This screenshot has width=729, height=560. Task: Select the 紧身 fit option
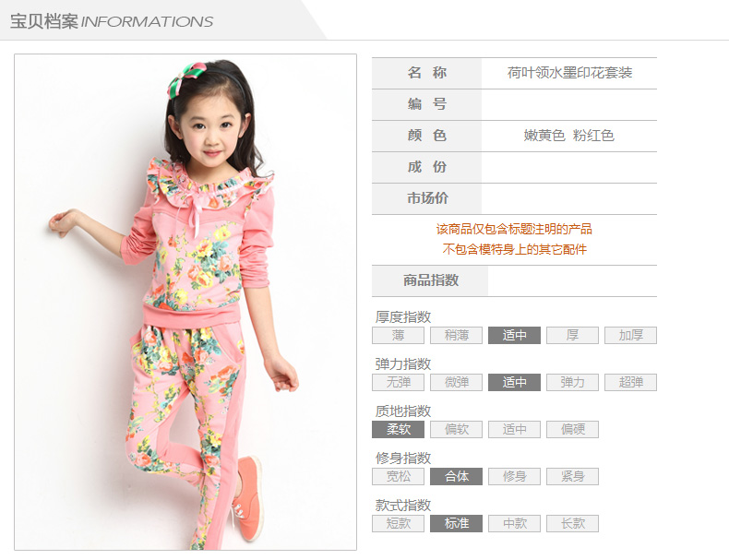click(572, 476)
